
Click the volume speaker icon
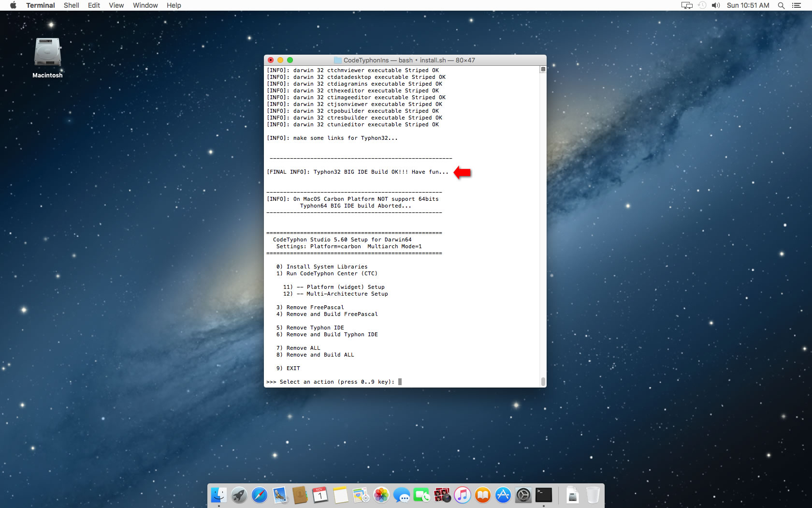pos(716,5)
